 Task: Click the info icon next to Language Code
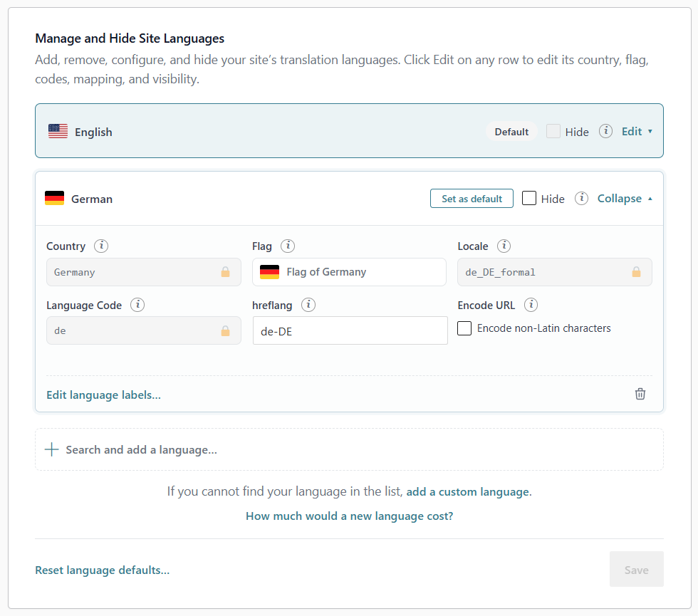pos(137,305)
